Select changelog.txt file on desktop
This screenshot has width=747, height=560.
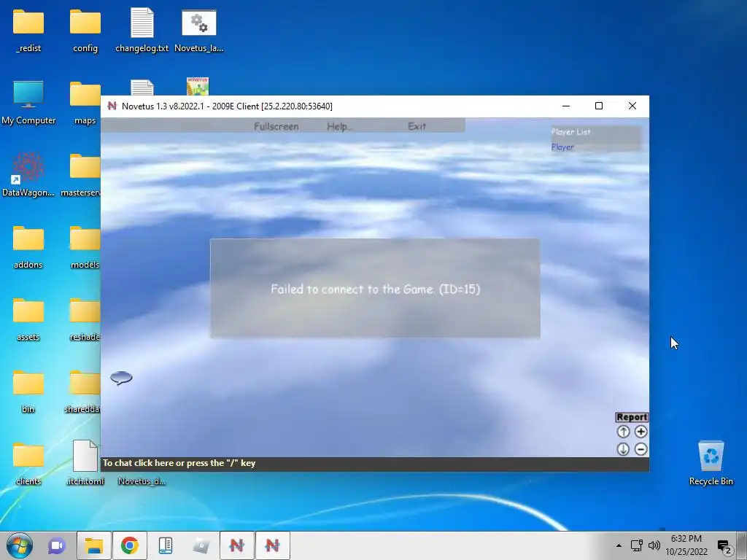[x=142, y=30]
